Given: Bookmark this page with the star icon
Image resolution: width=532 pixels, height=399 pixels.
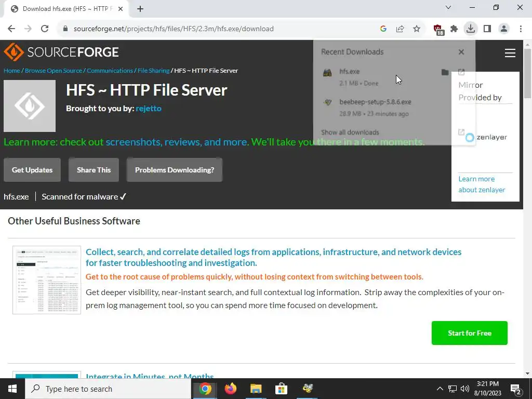Looking at the screenshot, I should click(x=417, y=29).
